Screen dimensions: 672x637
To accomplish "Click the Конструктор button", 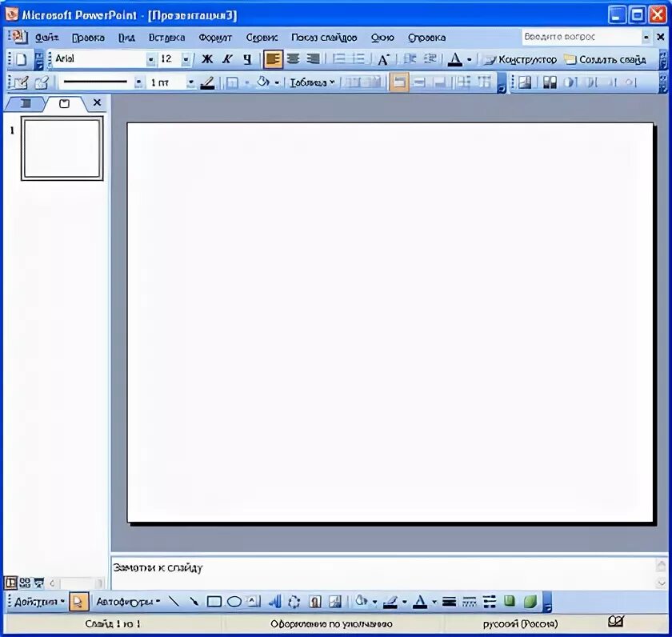I will pyautogui.click(x=520, y=59).
